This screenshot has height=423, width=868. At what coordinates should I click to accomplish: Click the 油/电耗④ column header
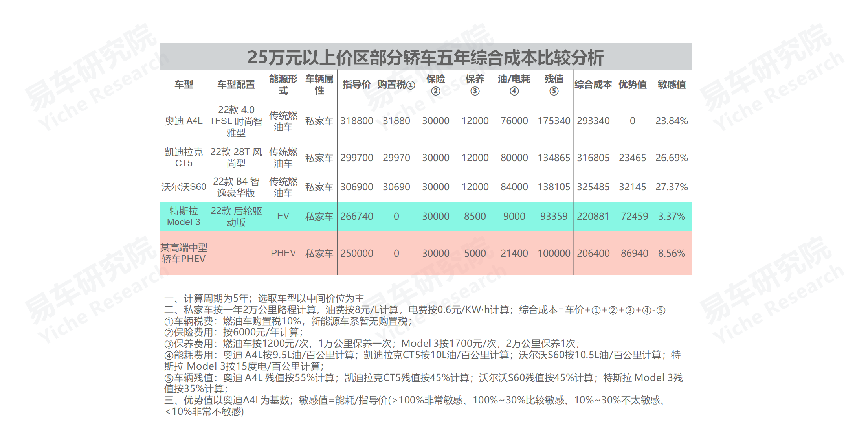pyautogui.click(x=514, y=85)
